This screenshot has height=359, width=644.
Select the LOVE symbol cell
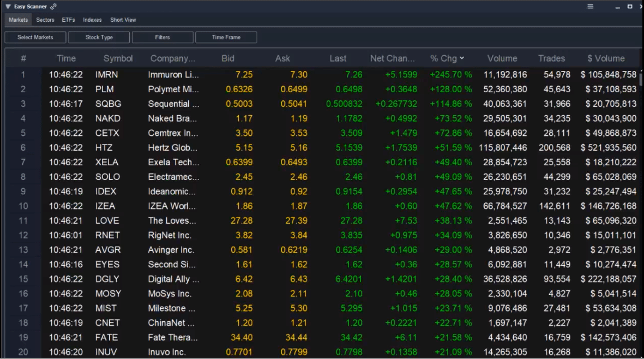(x=107, y=220)
